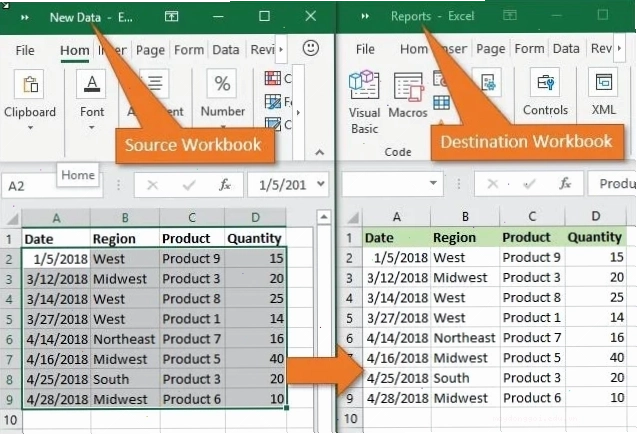The height and width of the screenshot is (435, 637).
Task: Select quantity 40 in New Data
Action: coord(255,359)
